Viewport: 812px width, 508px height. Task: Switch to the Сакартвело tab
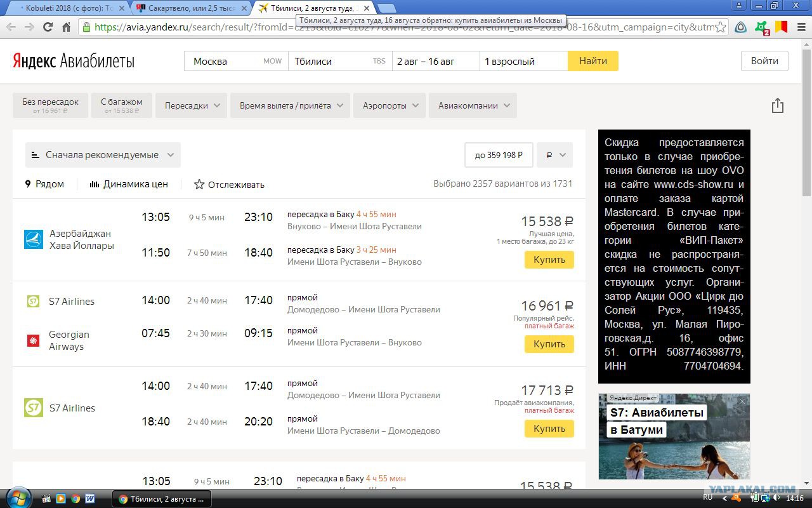[190, 8]
